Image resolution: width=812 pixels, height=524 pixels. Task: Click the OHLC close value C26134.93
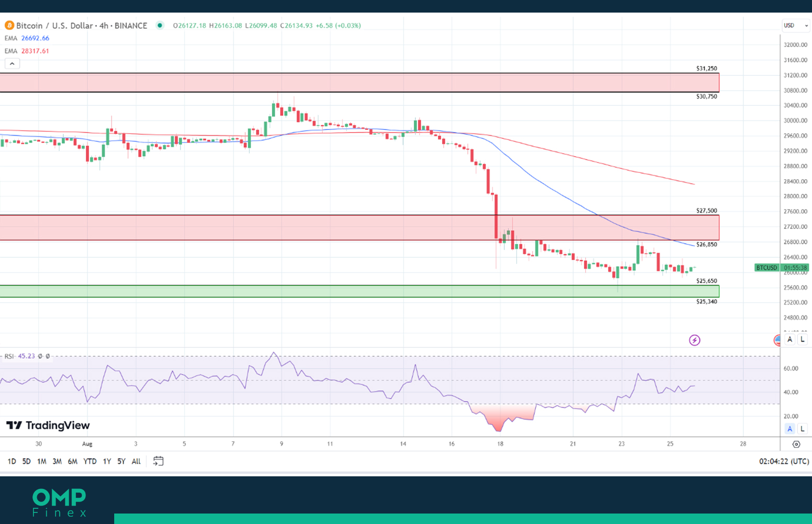point(297,25)
